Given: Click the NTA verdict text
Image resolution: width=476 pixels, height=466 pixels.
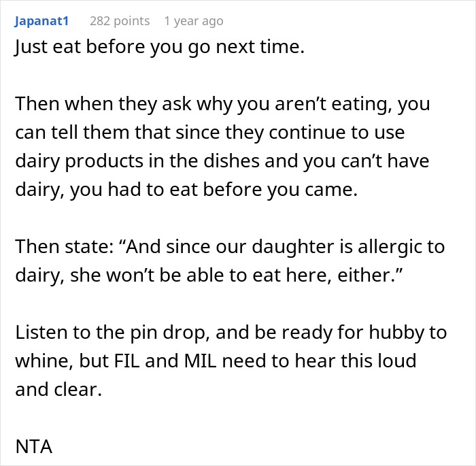Looking at the screenshot, I should (33, 448).
